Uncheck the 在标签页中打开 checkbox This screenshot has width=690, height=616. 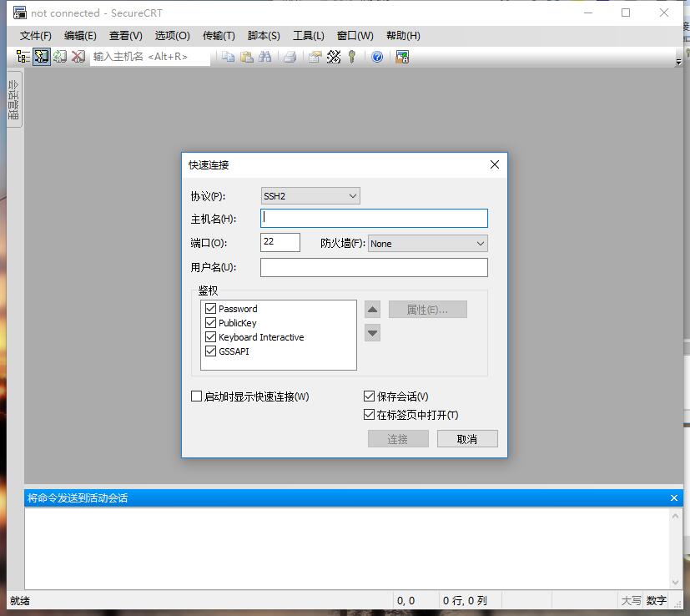click(x=370, y=414)
